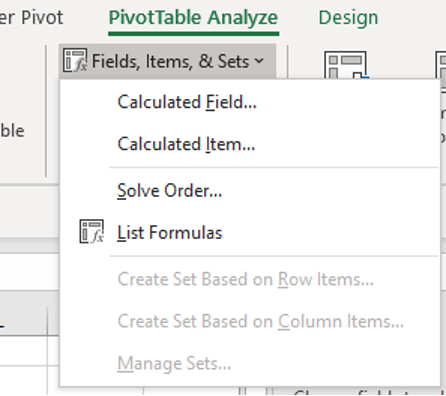Click Create Set Based on Column Items...
The image size is (446, 396).
tap(260, 321)
